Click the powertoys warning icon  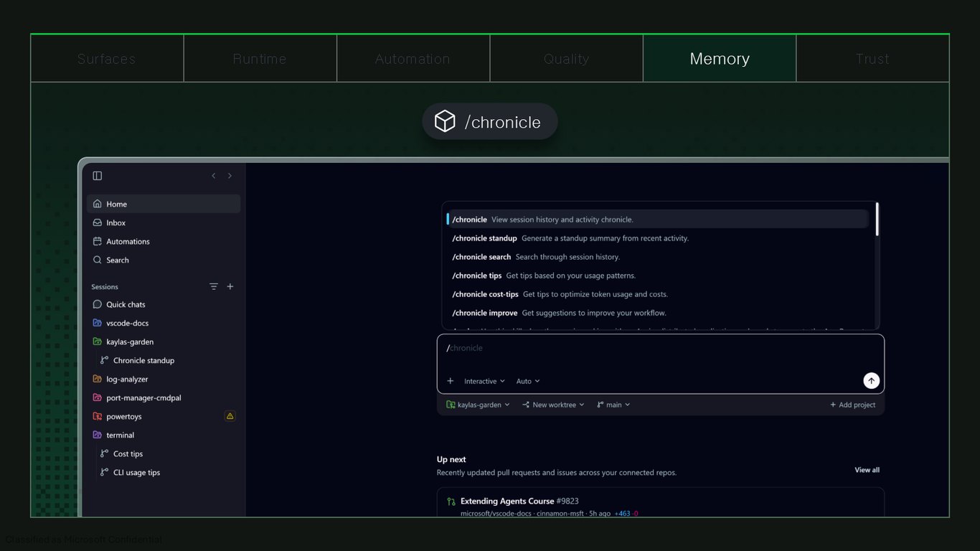(x=230, y=416)
